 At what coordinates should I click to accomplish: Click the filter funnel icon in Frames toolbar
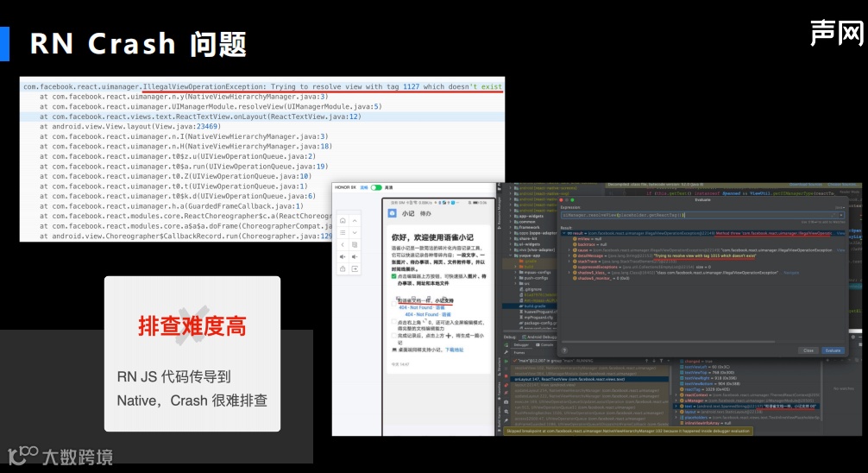pos(662,361)
